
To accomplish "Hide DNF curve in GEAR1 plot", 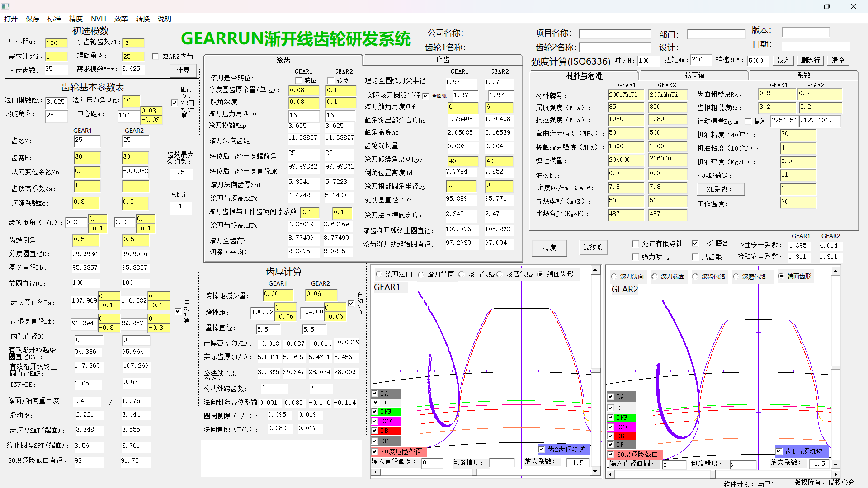I will click(375, 412).
